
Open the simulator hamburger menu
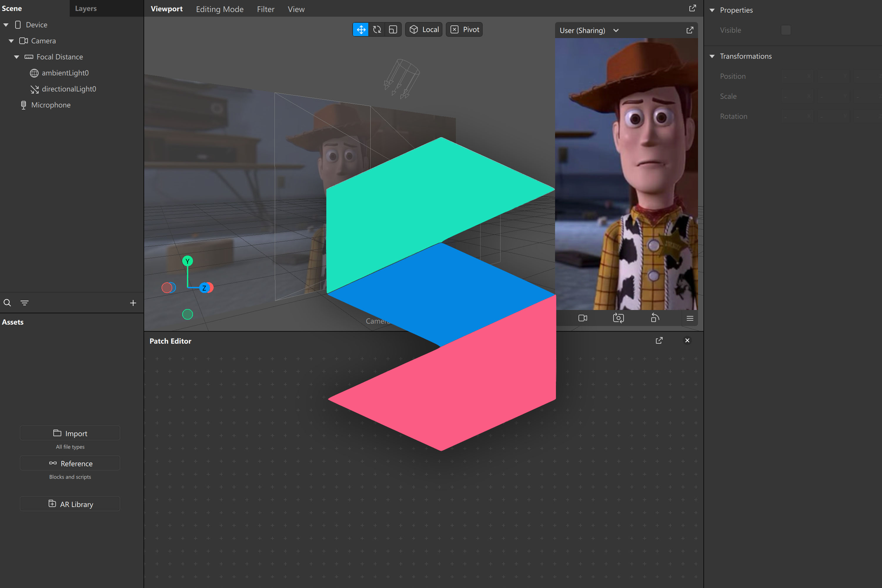690,318
